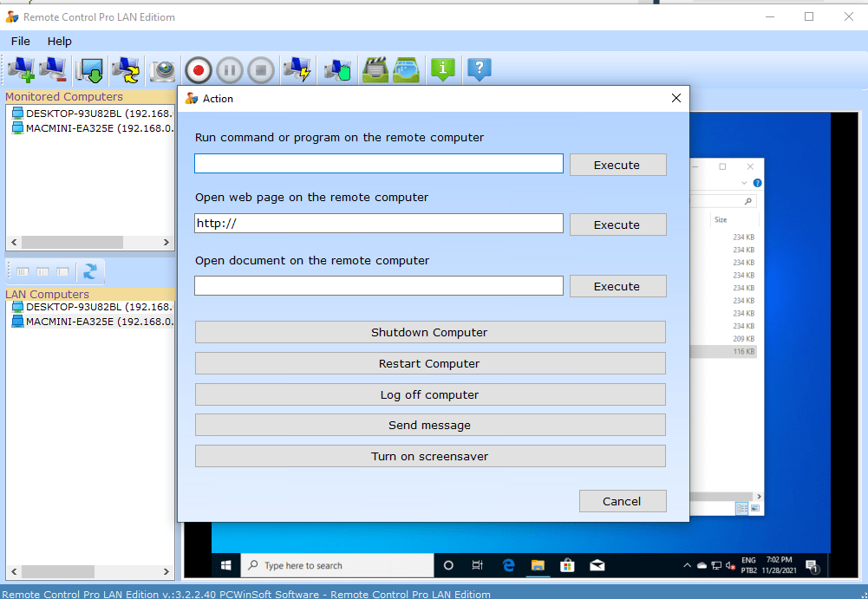
Task: Show hidden tray icons on remote taskbar
Action: pyautogui.click(x=687, y=565)
